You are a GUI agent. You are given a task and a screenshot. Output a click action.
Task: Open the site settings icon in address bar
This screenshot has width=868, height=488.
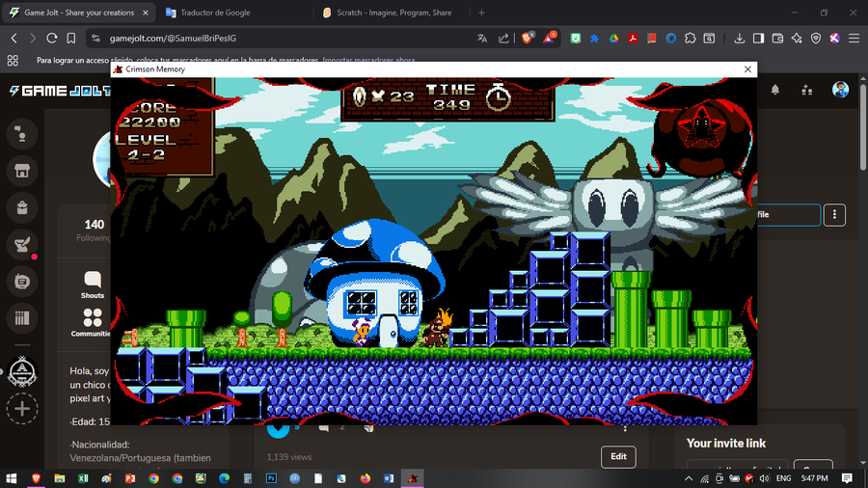(x=95, y=39)
